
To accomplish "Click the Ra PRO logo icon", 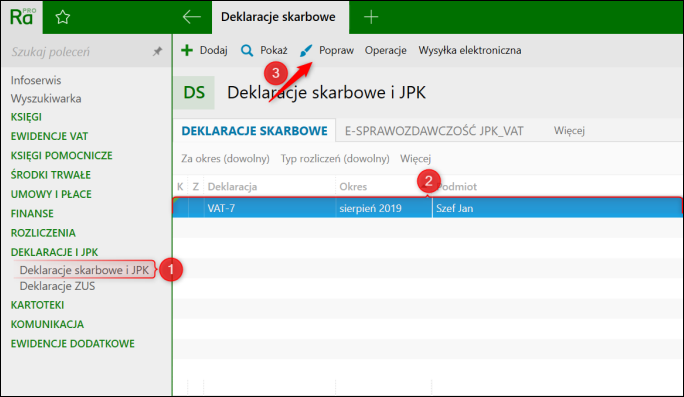I will (22, 17).
